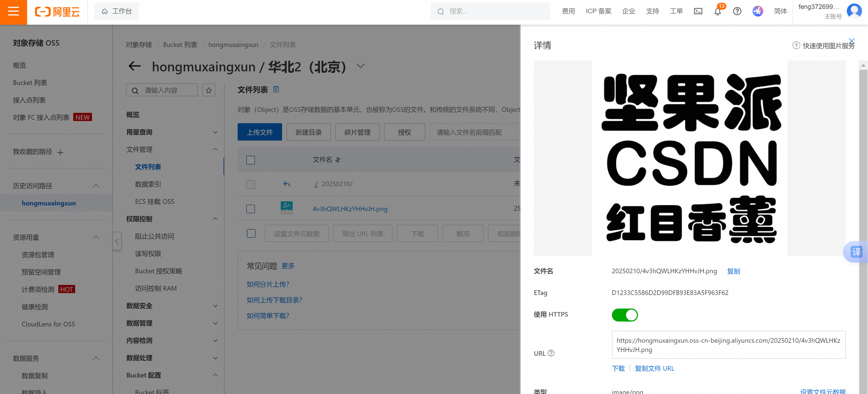Click the back arrow beside hongmuxaingxun
868x394 pixels.
pos(135,66)
